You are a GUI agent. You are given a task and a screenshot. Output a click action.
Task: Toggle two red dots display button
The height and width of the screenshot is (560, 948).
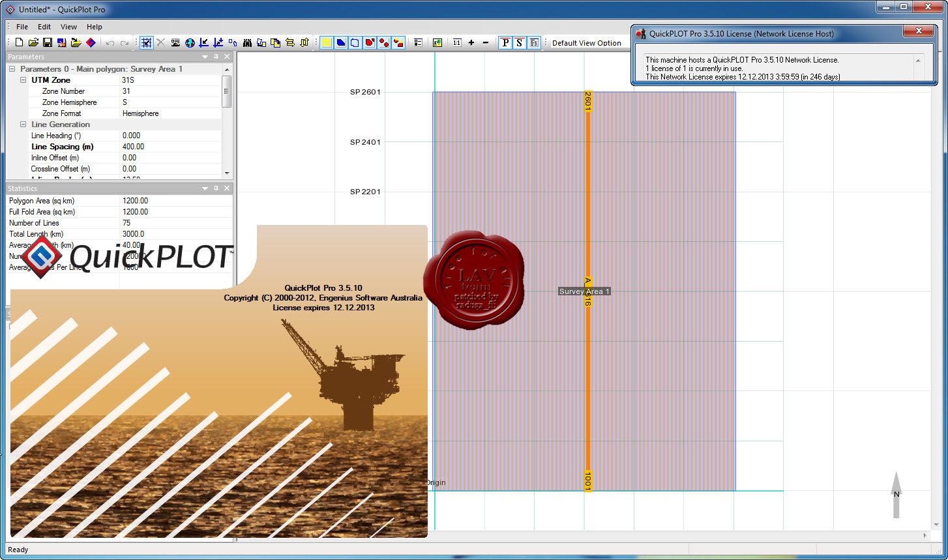[384, 42]
